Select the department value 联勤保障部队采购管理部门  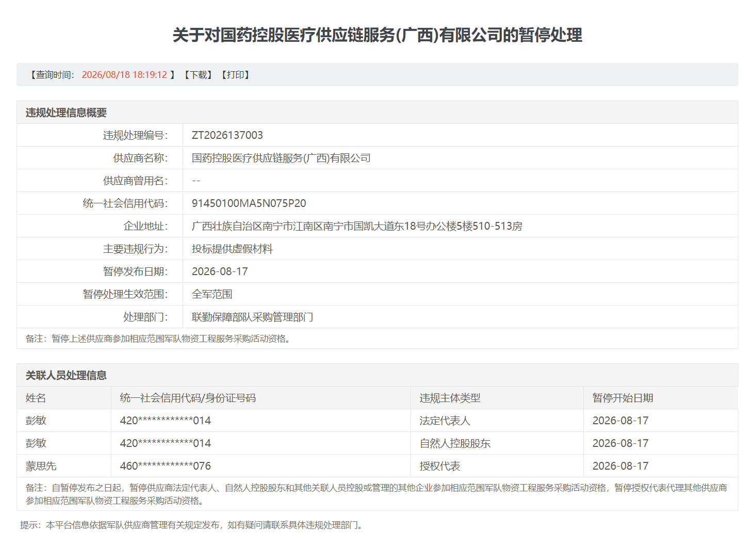pyautogui.click(x=253, y=317)
